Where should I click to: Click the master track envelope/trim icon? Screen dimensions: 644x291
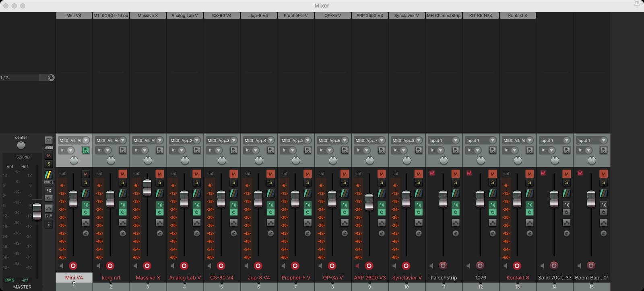click(x=49, y=208)
